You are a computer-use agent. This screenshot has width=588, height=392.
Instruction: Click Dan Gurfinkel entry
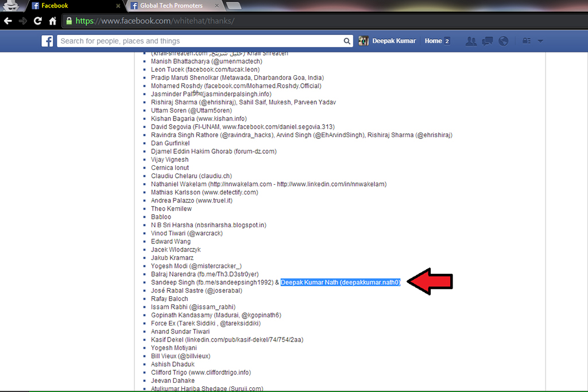point(170,143)
